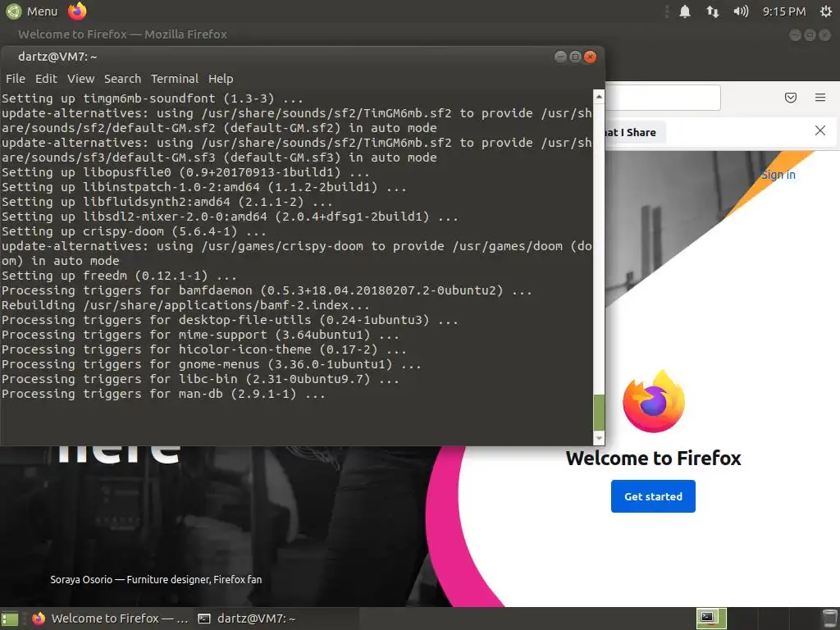Maximize the dartz@VM7 terminal window

[x=575, y=57]
